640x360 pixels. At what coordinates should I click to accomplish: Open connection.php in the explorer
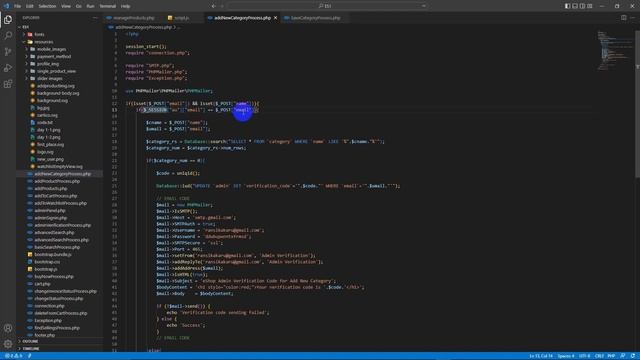click(49, 306)
